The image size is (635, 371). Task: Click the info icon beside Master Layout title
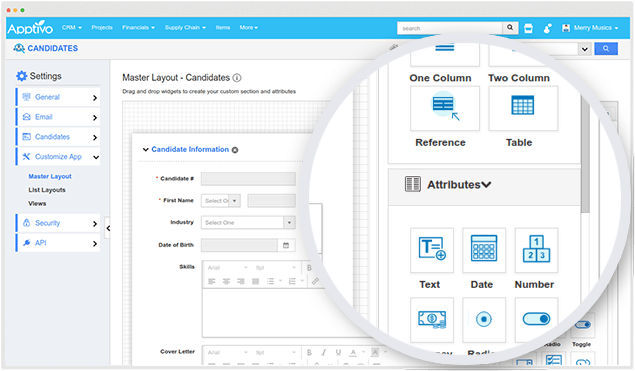(237, 78)
